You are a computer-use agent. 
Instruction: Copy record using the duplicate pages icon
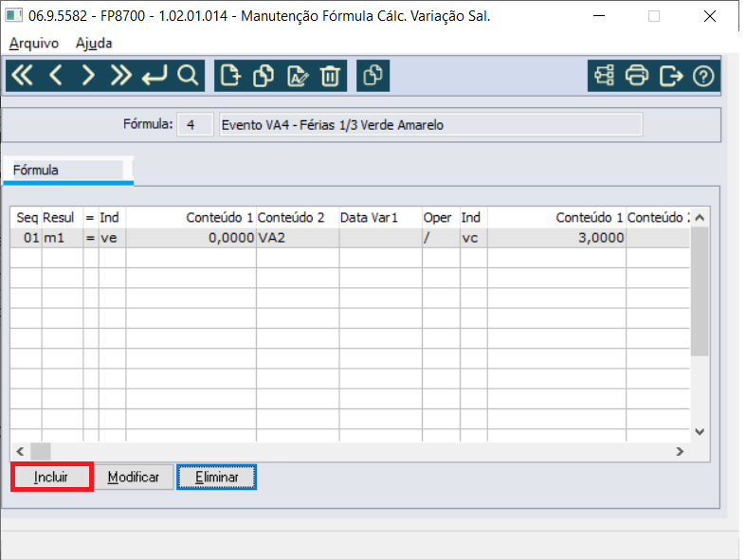[264, 76]
